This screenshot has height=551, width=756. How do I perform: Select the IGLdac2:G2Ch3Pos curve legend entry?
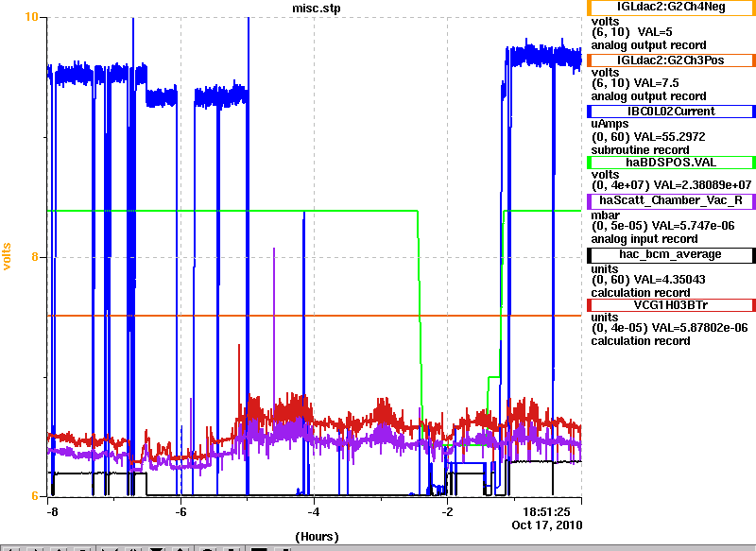pyautogui.click(x=671, y=60)
